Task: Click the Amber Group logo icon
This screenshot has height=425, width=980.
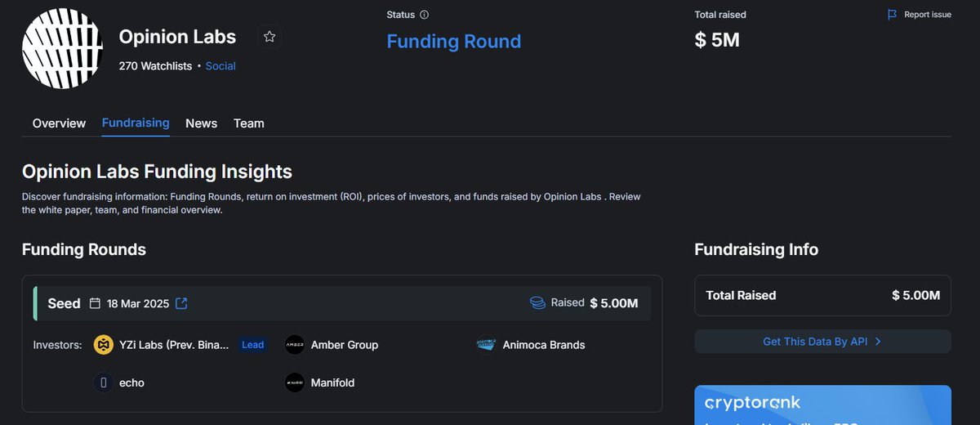Action: pyautogui.click(x=295, y=345)
